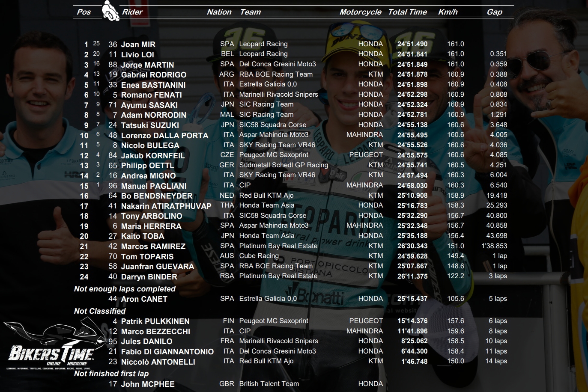This screenshot has width=588, height=392.
Task: Click the Not finished first lap heading
Action: pyautogui.click(x=111, y=374)
